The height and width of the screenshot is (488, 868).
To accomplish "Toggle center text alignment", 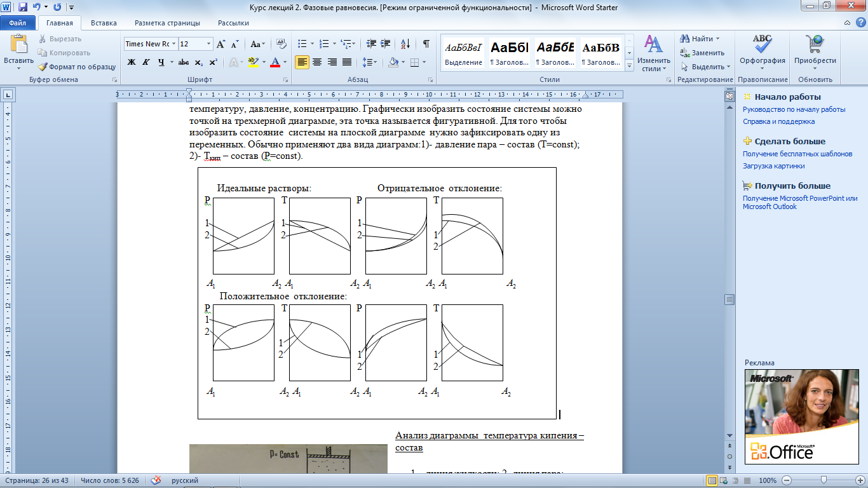I will coord(317,62).
